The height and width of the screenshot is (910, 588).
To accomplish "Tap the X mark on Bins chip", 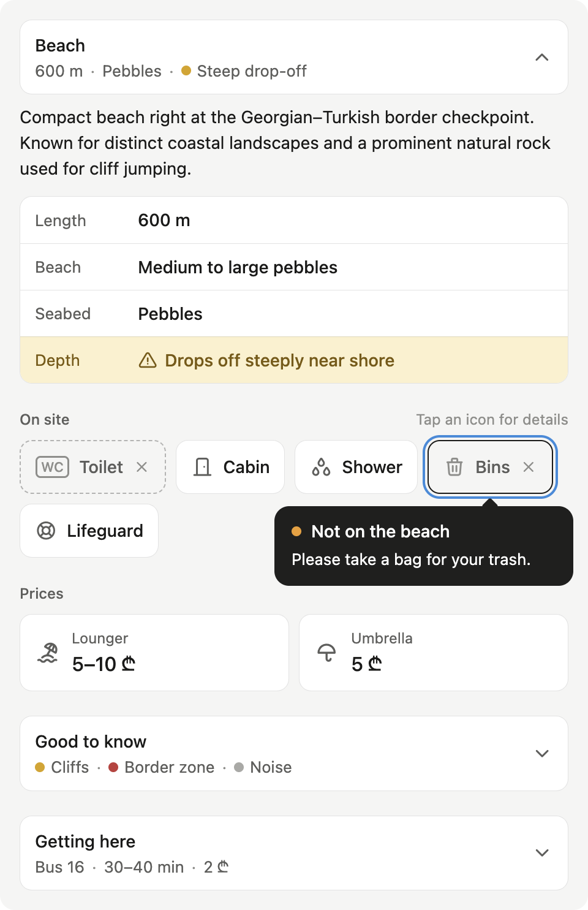I will click(x=529, y=467).
